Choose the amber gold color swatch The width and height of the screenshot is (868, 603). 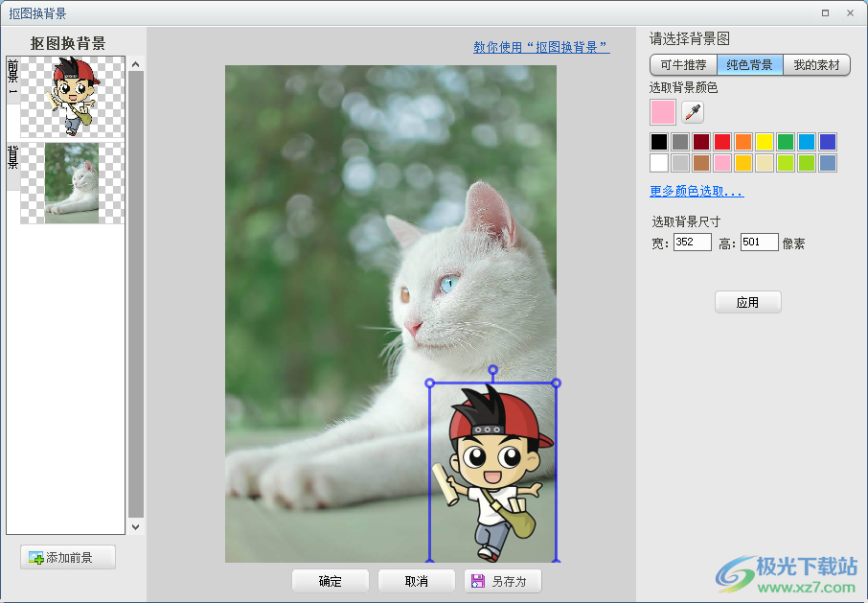(x=743, y=163)
